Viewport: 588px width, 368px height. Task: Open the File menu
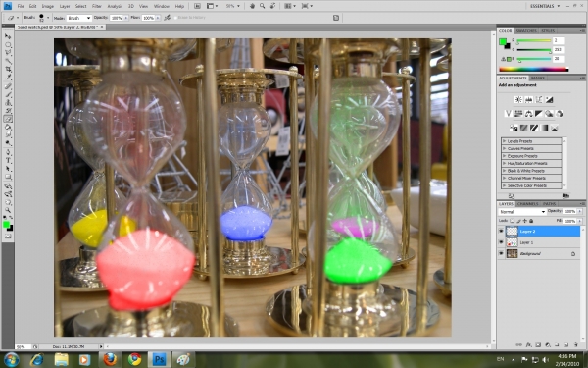click(x=21, y=6)
